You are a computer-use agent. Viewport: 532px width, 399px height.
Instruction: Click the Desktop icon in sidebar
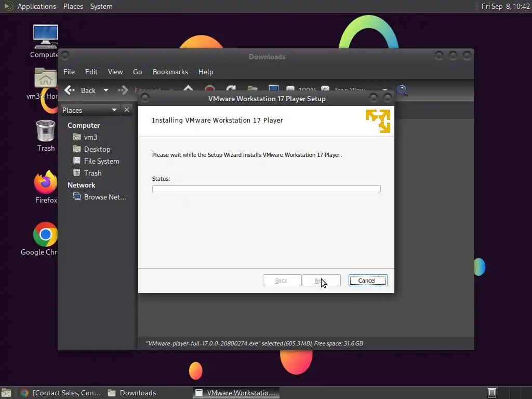click(x=77, y=149)
